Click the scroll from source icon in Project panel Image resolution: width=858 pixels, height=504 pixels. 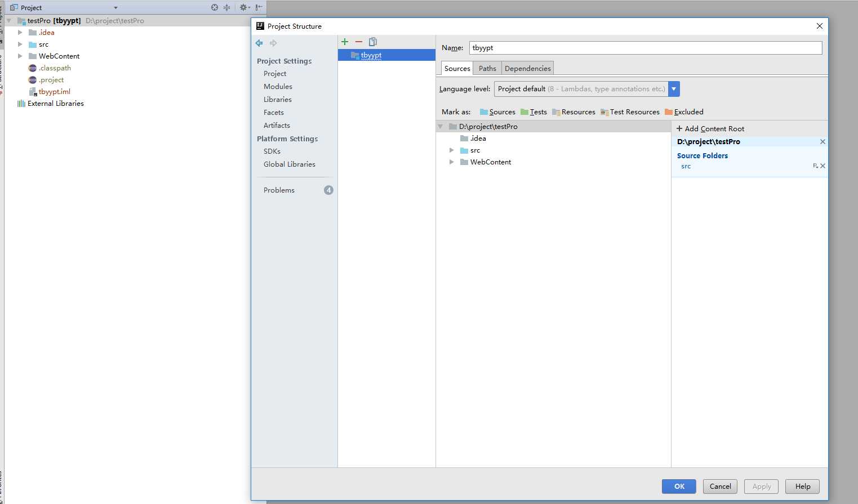(x=215, y=7)
